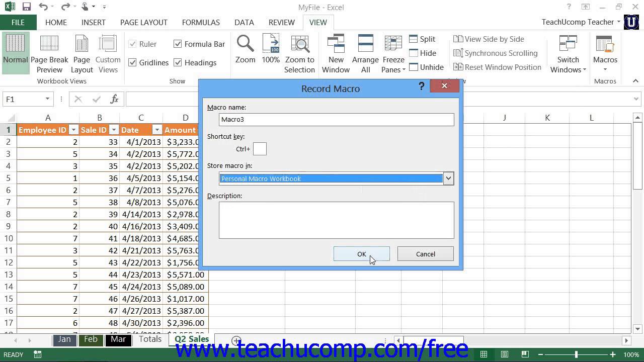Image resolution: width=644 pixels, height=362 pixels.
Task: Select the Jan sheet tab
Action: [x=64, y=339]
